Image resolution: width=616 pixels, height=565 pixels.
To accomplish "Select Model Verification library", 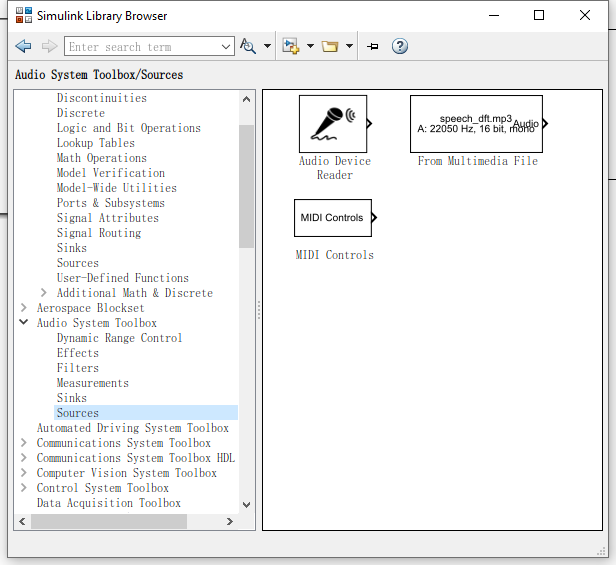I will click(111, 172).
